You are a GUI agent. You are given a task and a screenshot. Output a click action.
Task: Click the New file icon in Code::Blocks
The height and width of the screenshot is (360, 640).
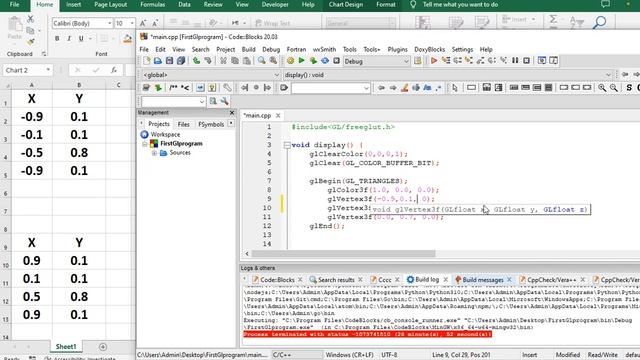click(147, 61)
